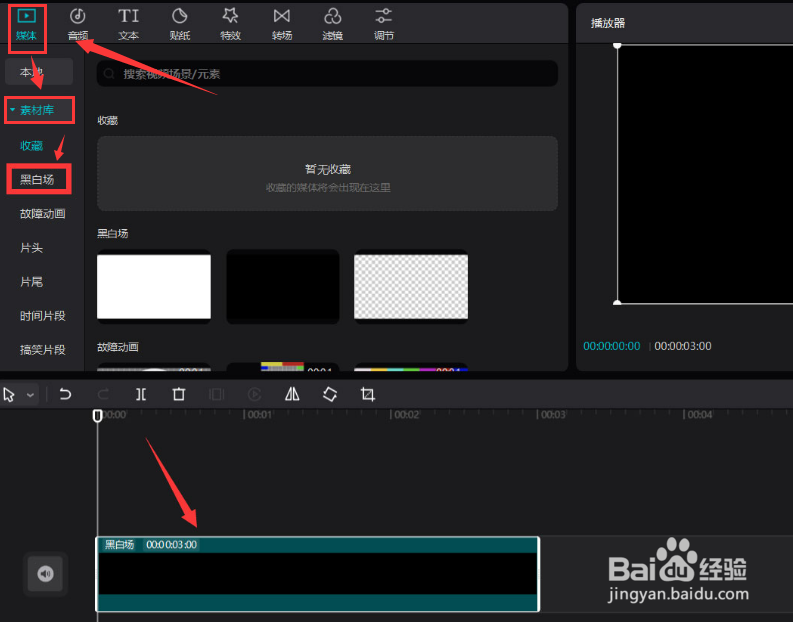Click the 暂无收藏 empty favorites box
The height and width of the screenshot is (622, 793).
pyautogui.click(x=327, y=173)
